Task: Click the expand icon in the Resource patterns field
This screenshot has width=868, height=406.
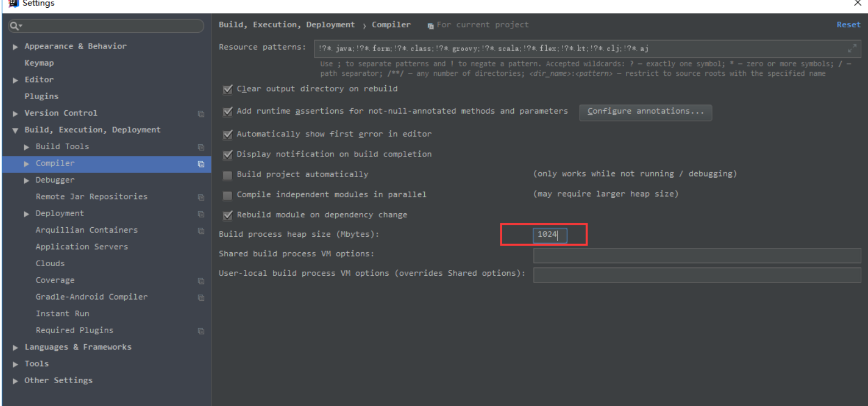Action: 852,48
